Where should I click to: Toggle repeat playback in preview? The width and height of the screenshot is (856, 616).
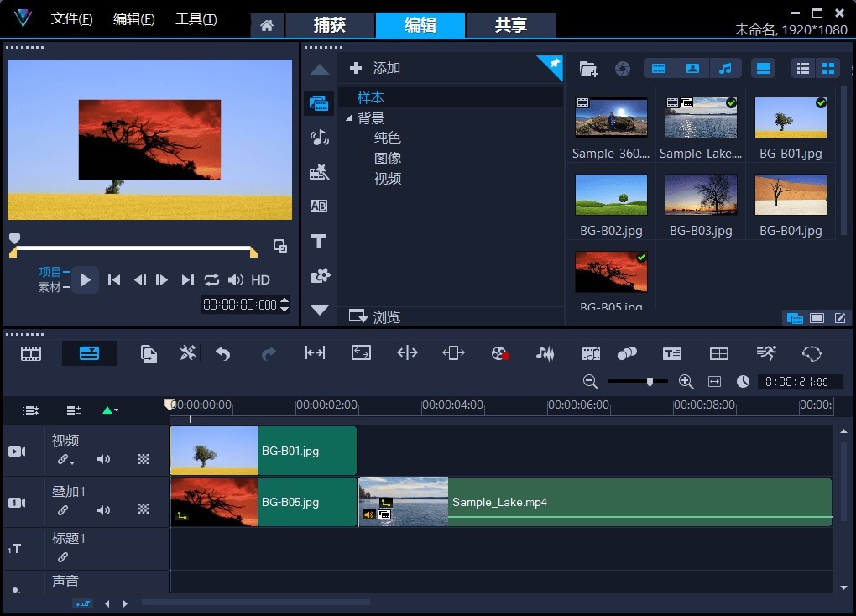[211, 280]
